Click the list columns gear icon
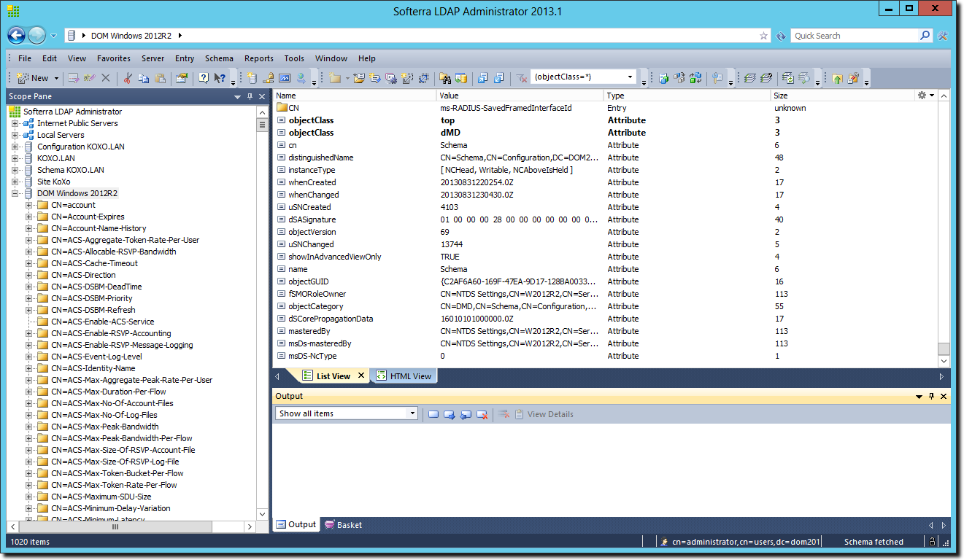The width and height of the screenshot is (964, 560). coord(922,96)
